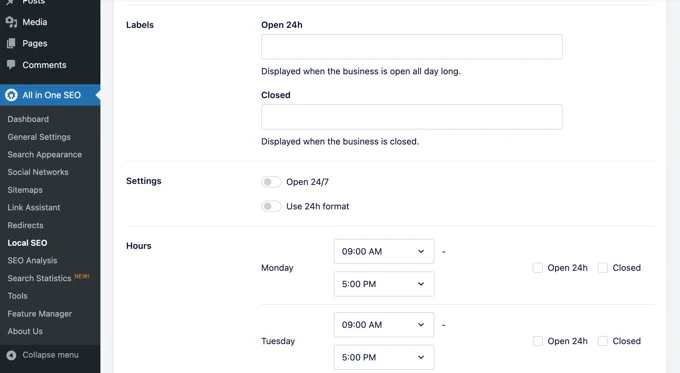Open Feature Manager submenu item
Screen dimensions: 680x373
click(39, 314)
